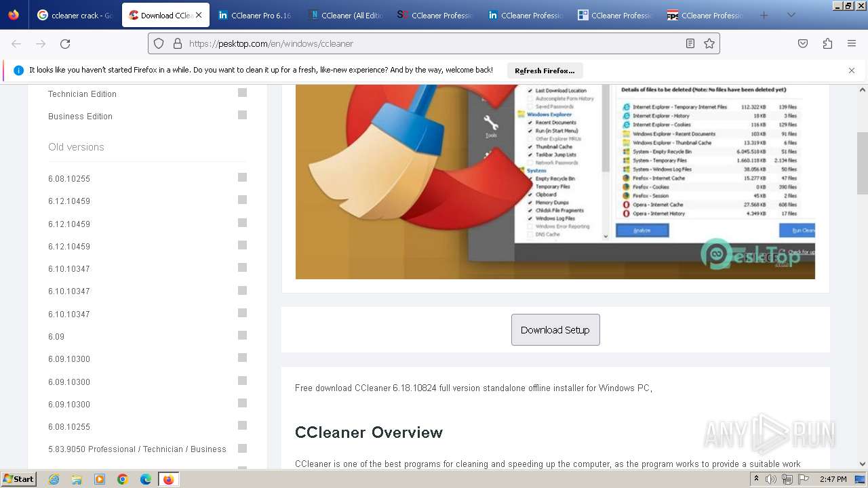The height and width of the screenshot is (488, 868).
Task: Dismiss the Refresh Firefox notification bar
Action: coord(852,70)
